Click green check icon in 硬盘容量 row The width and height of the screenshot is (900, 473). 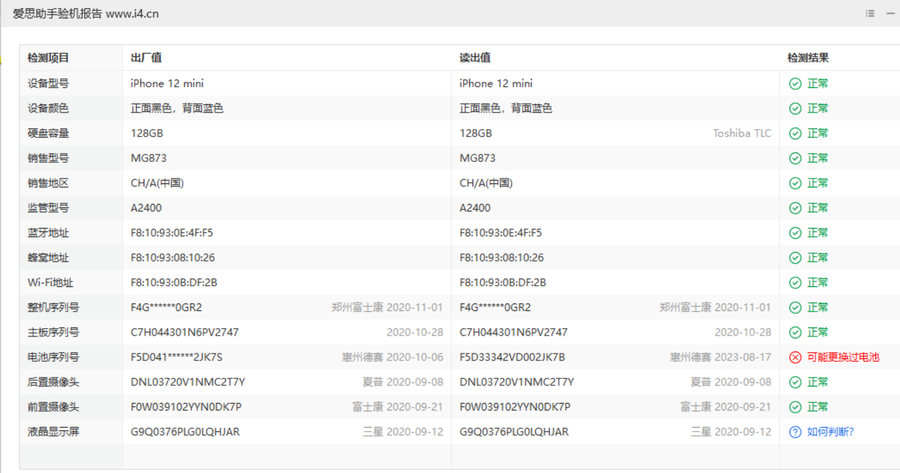tap(795, 133)
